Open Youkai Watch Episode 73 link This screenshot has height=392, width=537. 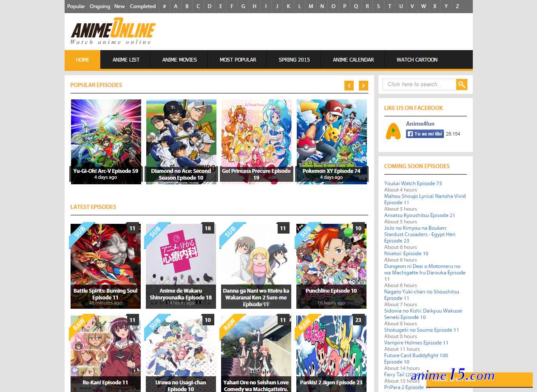413,183
